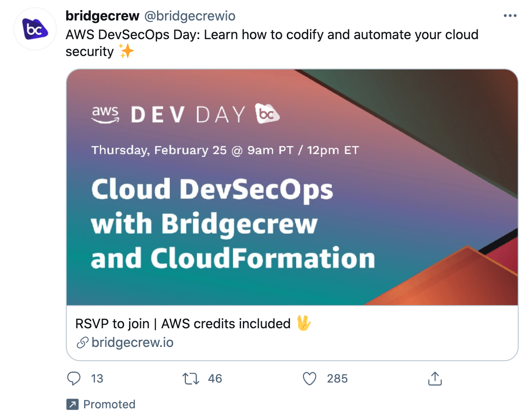Click the AWS logo in banner
532x419 pixels.
click(105, 114)
